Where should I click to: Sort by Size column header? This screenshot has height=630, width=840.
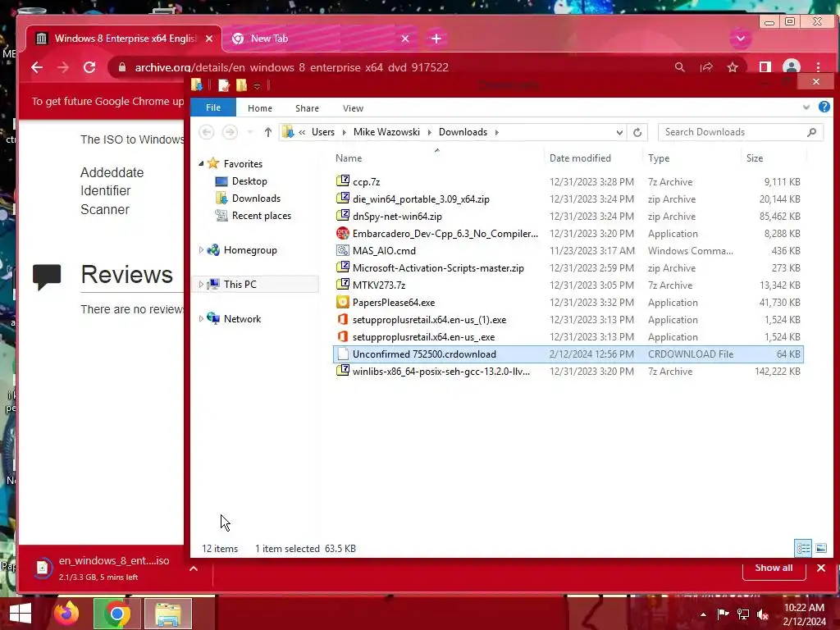click(755, 158)
